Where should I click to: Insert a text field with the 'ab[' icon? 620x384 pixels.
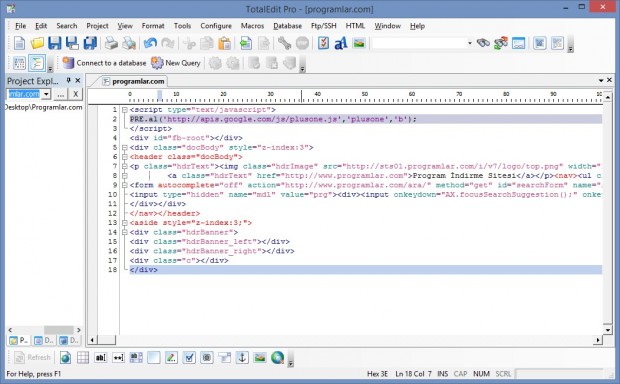(x=100, y=358)
